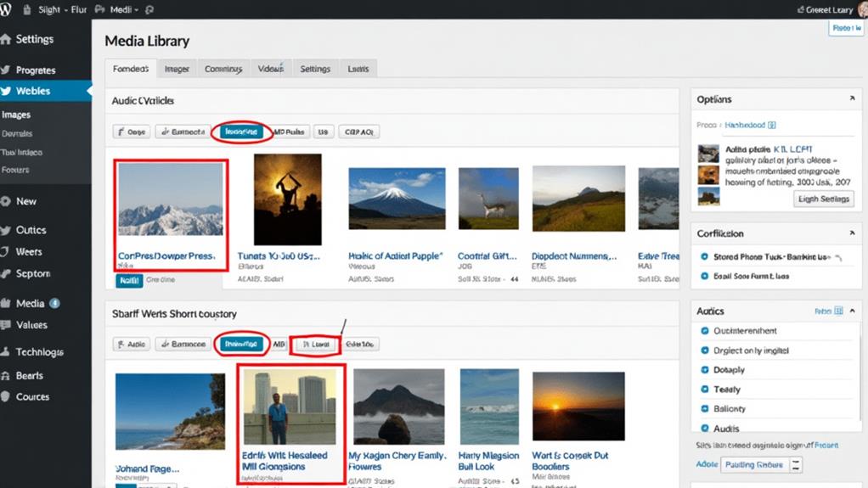
Task: Click the bird icon beside Progretes
Action: pyautogui.click(x=6, y=70)
